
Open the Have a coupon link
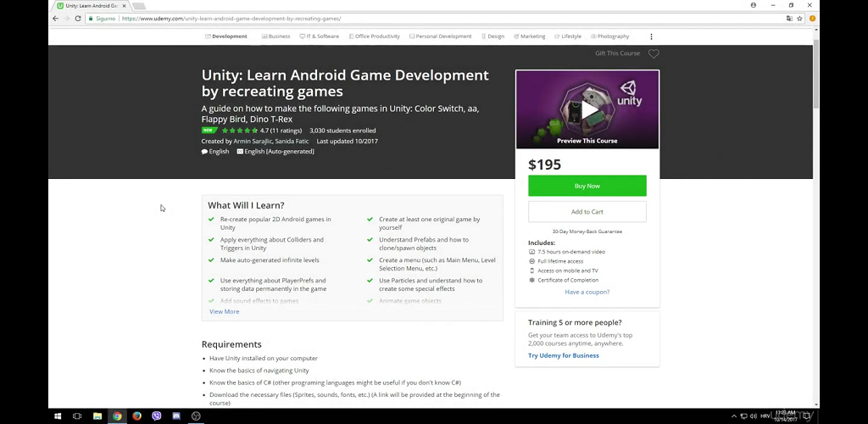587,292
